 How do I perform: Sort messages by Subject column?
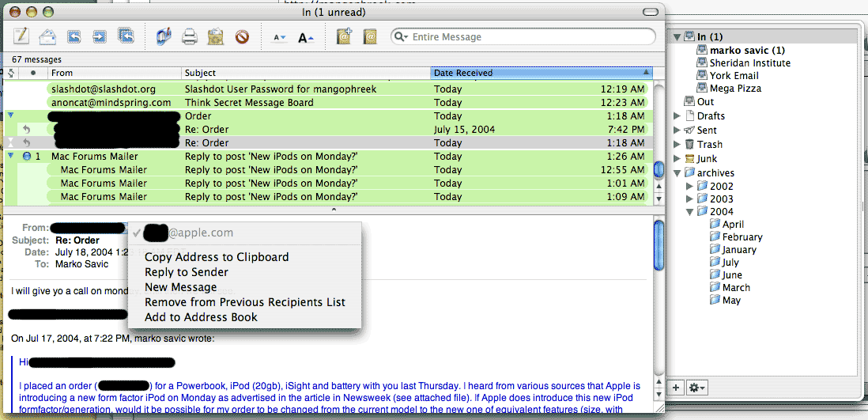tap(306, 73)
